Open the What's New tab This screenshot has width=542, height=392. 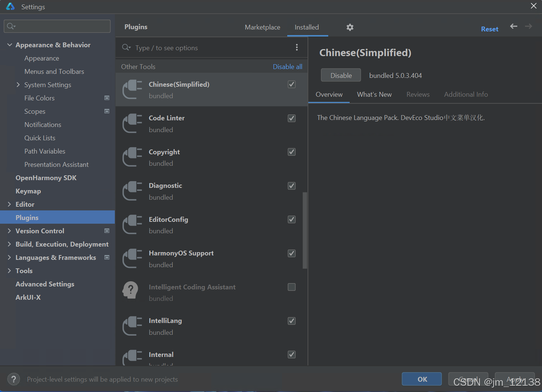tap(374, 94)
